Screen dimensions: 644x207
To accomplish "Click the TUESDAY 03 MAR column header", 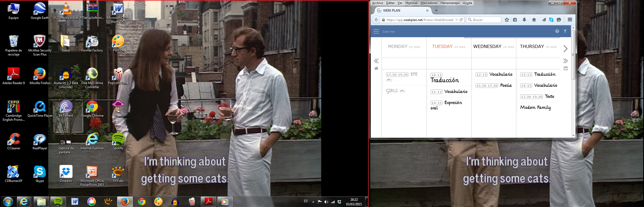I will tap(449, 47).
